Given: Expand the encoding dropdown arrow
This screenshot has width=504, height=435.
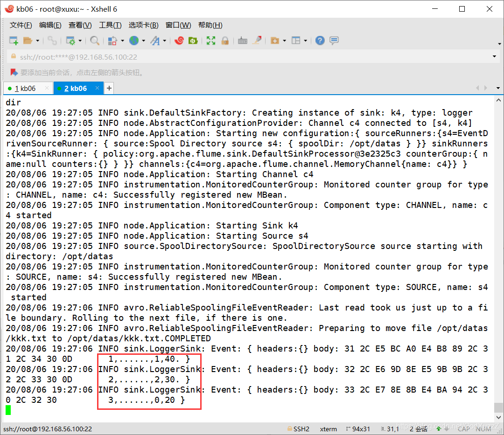Looking at the screenshot, I should (143, 41).
